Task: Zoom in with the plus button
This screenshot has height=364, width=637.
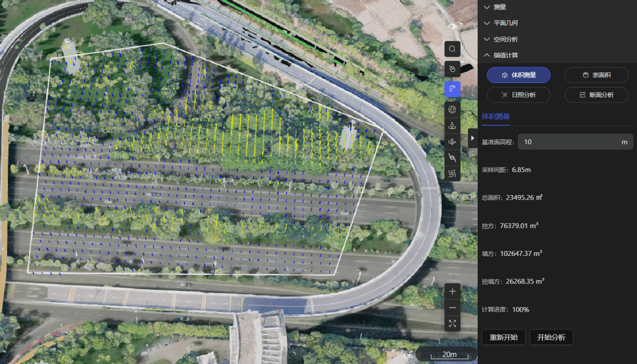Action: pos(452,291)
